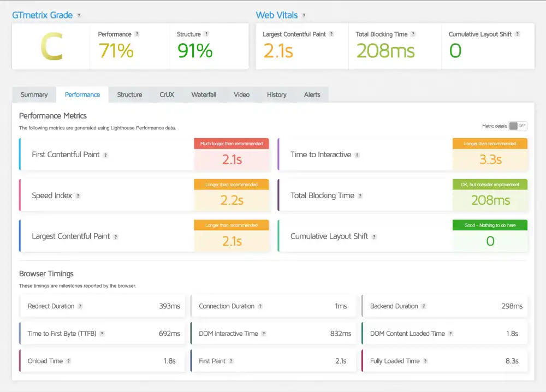View the Alerts section
The image size is (546, 392).
coord(312,94)
